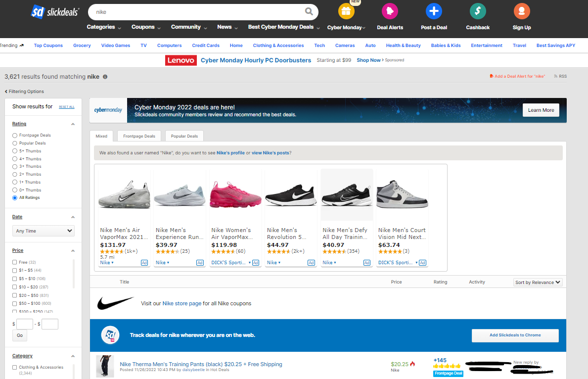Switch to the Mixed tab

tap(101, 136)
